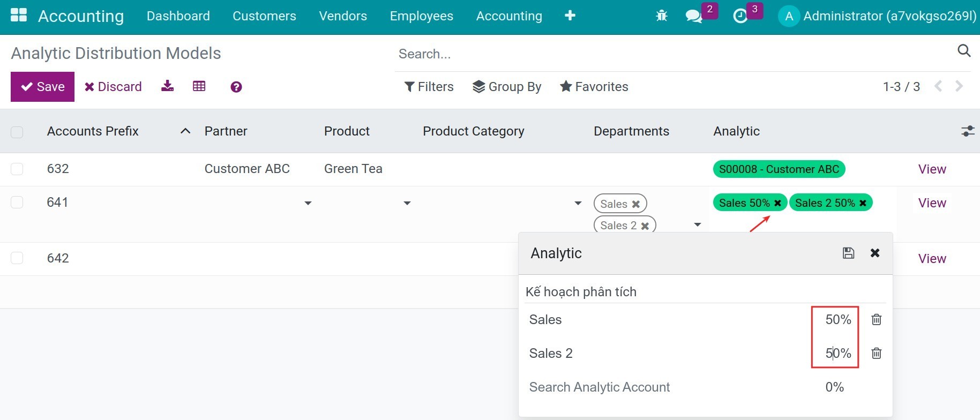The width and height of the screenshot is (980, 420).
Task: Go to previous page arrow
Action: click(938, 86)
